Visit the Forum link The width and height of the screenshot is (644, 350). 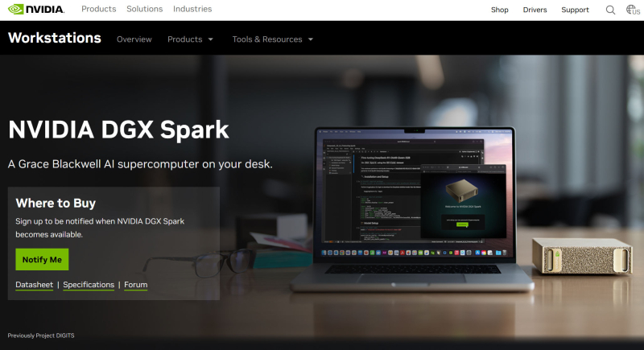pyautogui.click(x=135, y=285)
